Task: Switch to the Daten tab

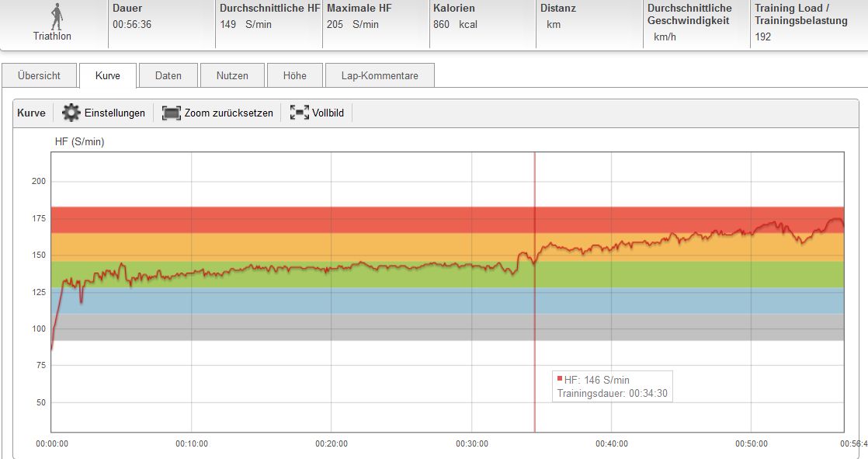Action: (x=168, y=75)
